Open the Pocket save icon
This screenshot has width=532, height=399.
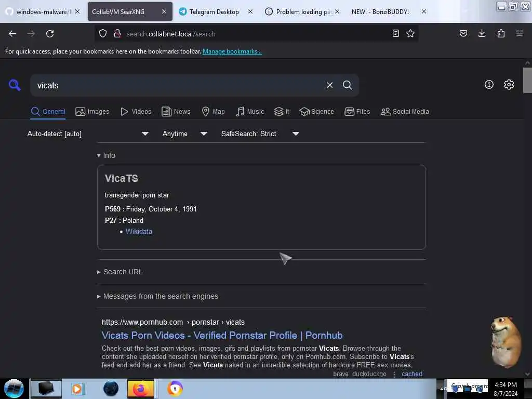point(463,33)
